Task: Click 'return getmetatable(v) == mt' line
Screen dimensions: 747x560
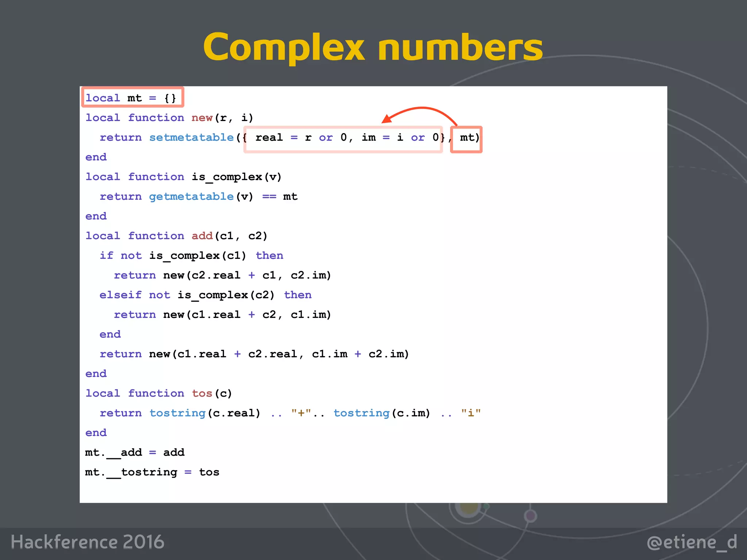Action: [199, 197]
